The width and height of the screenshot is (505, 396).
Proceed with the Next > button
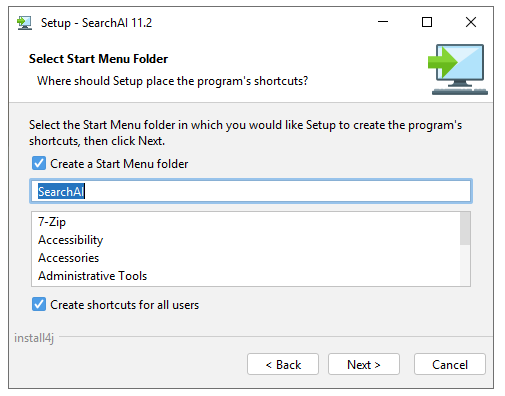coord(364,364)
